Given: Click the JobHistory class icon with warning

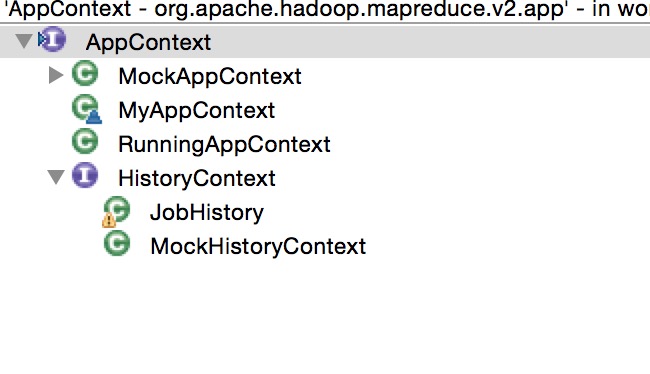Looking at the screenshot, I should (x=116, y=211).
